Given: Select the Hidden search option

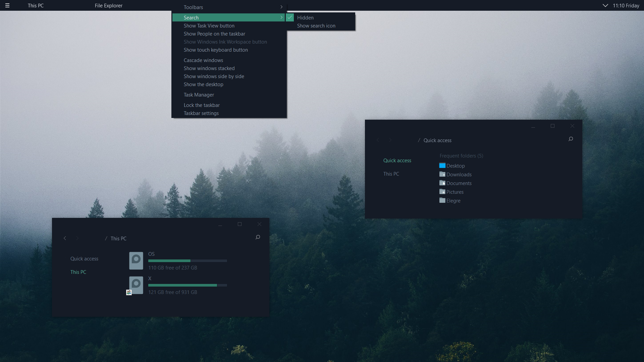Looking at the screenshot, I should [320, 17].
